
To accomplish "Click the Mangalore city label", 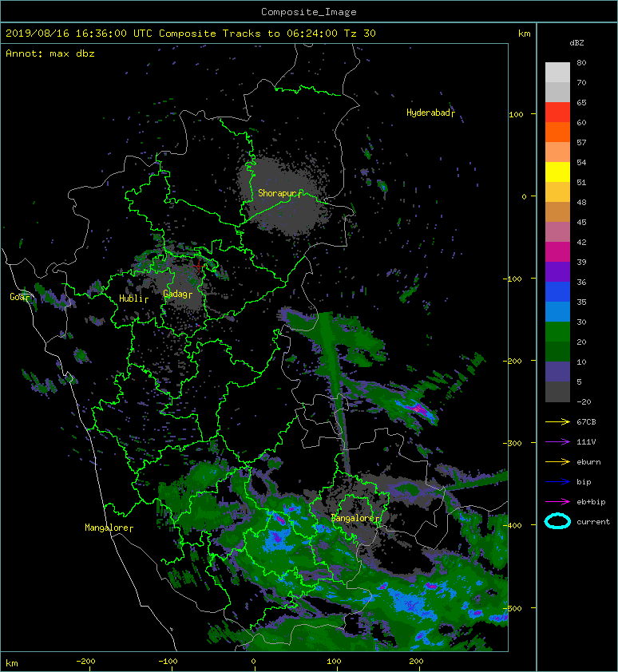I will 109,528.
